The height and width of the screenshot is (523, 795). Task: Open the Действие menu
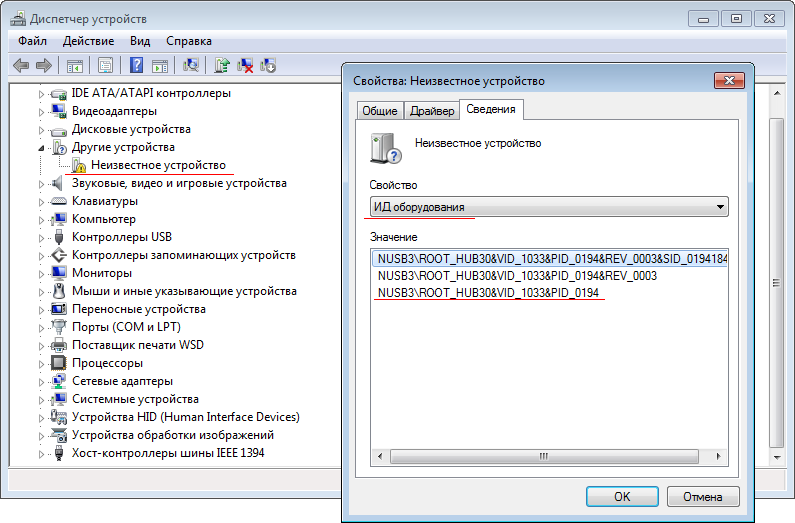(x=88, y=41)
